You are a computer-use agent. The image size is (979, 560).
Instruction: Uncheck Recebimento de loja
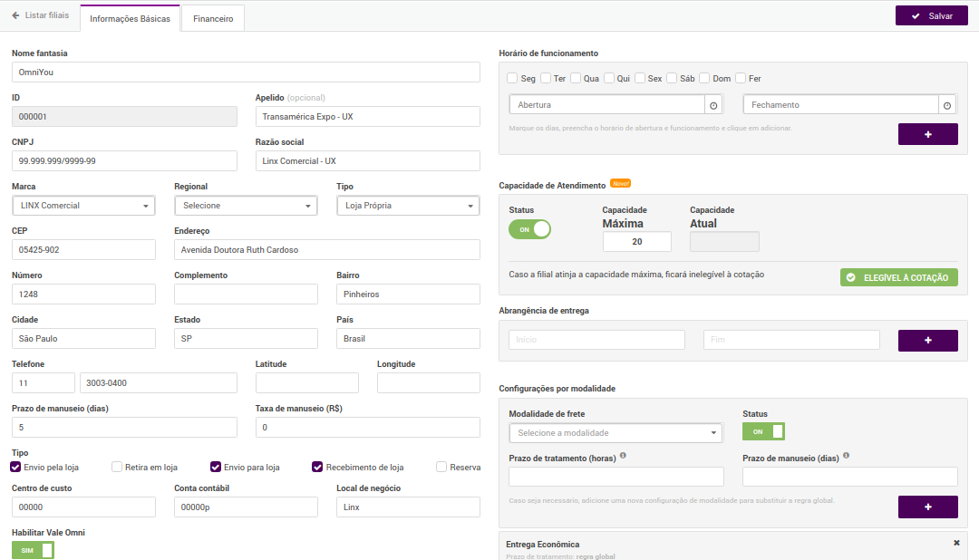click(x=317, y=467)
